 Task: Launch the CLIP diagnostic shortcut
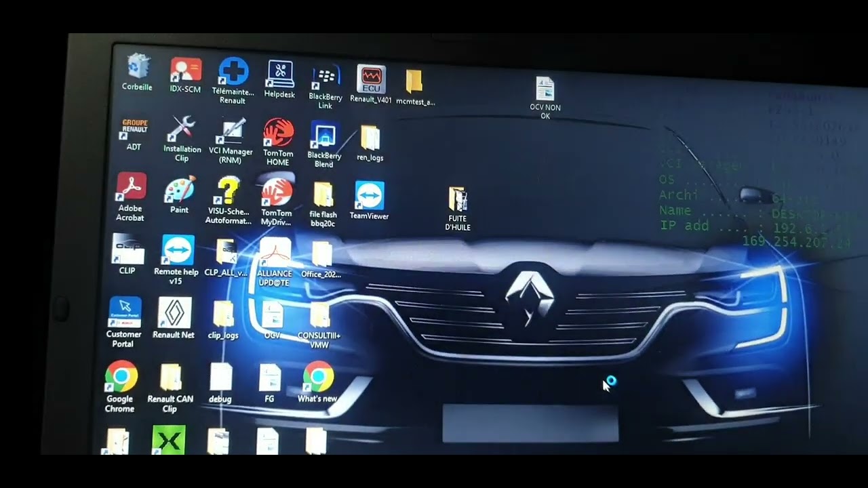coord(127,254)
